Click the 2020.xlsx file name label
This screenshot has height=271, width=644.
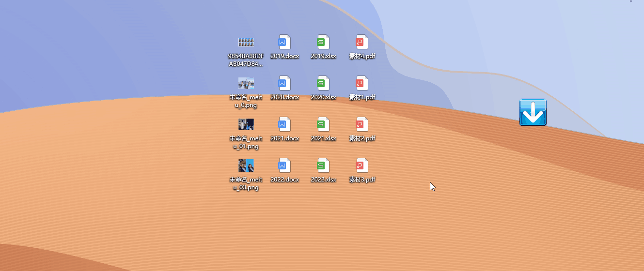[323, 97]
